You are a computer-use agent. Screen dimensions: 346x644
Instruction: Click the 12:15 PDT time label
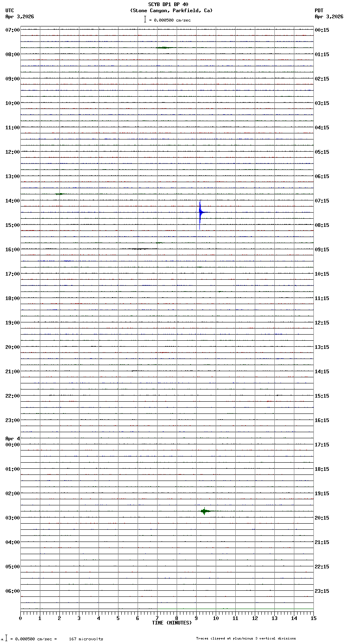coord(322,323)
